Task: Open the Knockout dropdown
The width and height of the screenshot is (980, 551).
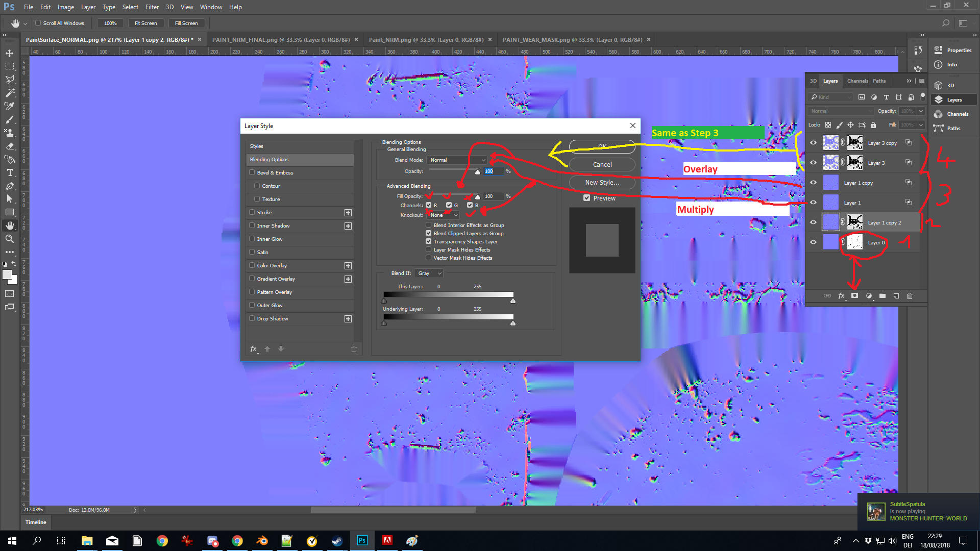Action: coord(444,215)
